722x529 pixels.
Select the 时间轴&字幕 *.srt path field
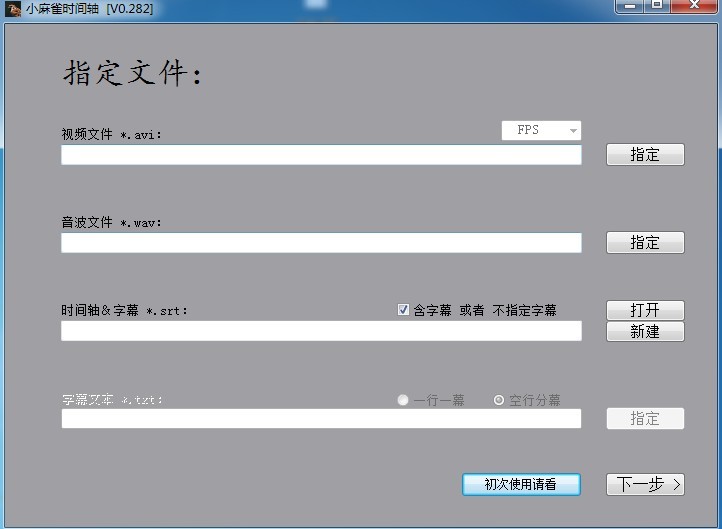320,331
